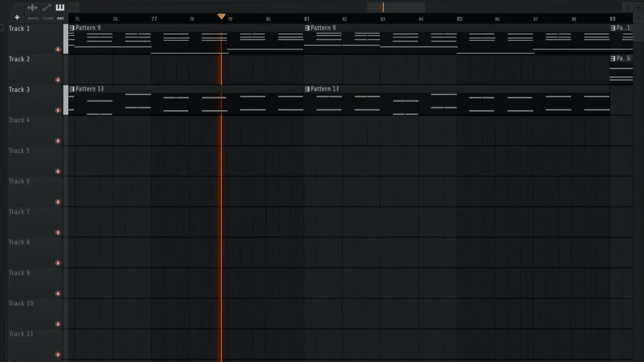Click bar number 86 on the timeline
Screen dimensions: 644x362
point(498,19)
